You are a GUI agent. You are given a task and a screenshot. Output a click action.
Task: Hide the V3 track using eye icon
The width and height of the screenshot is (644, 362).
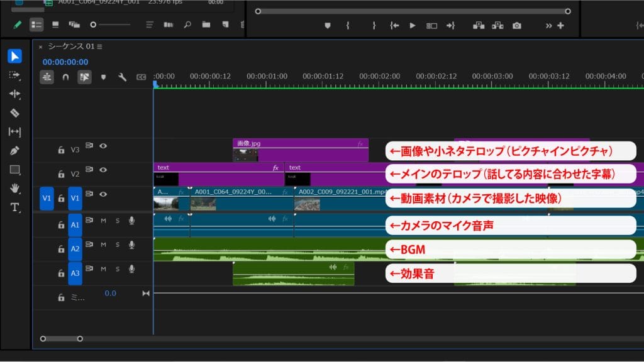tap(103, 146)
